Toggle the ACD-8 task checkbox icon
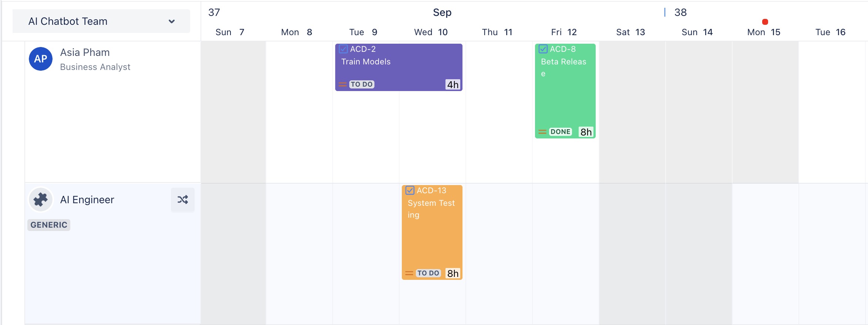Viewport: 868px width, 325px height. coord(543,49)
